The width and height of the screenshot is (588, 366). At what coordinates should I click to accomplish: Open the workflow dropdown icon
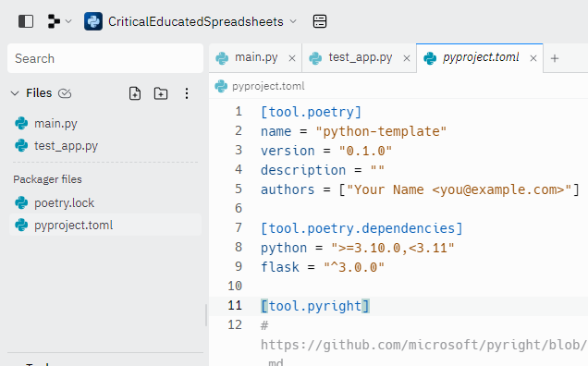point(59,21)
